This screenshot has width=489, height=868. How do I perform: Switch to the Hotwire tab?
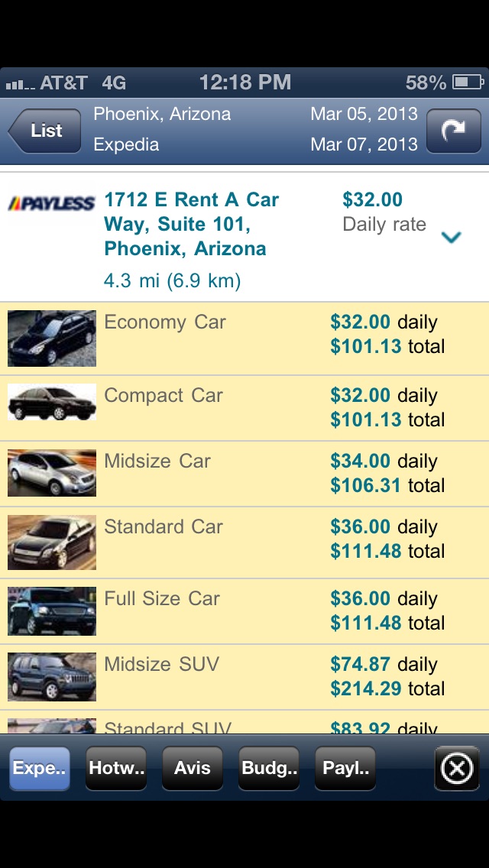tap(116, 768)
